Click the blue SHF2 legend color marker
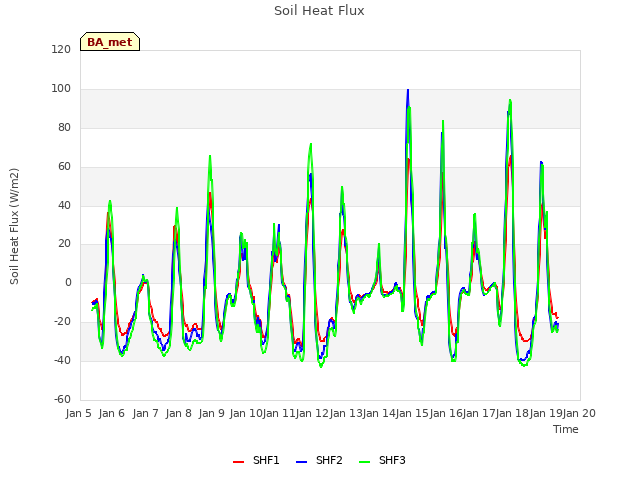640x480 pixels. click(x=301, y=462)
